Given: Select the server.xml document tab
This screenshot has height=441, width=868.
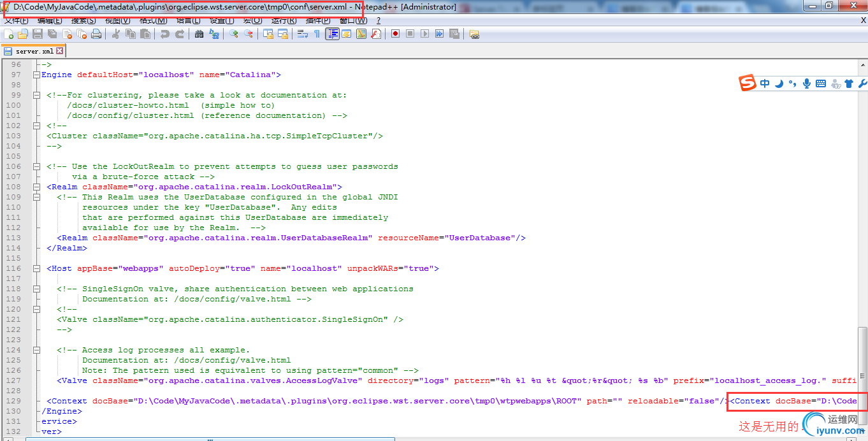Looking at the screenshot, I should (33, 51).
